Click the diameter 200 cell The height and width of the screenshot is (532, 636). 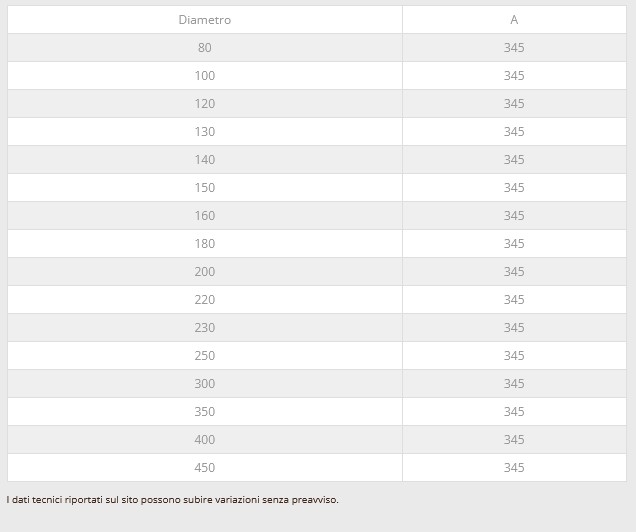click(x=205, y=272)
